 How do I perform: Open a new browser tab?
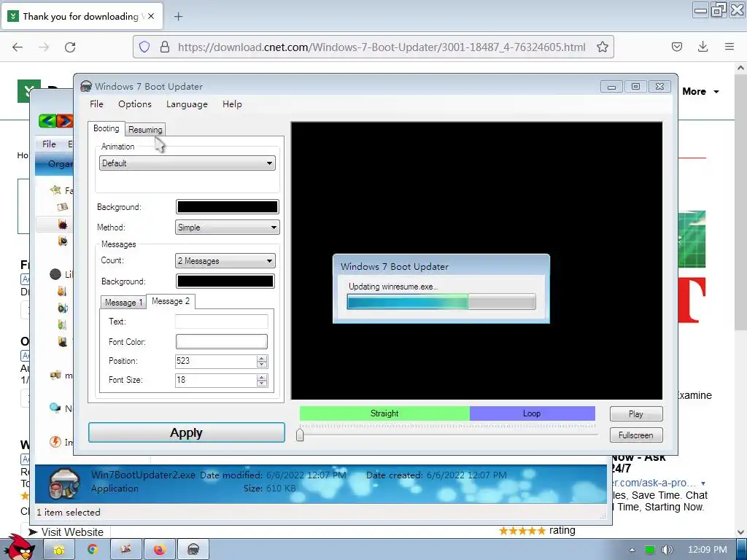click(178, 17)
